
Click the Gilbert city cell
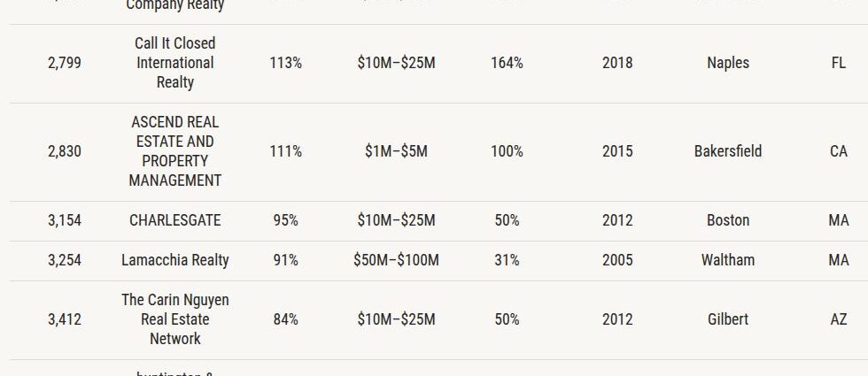[728, 319]
